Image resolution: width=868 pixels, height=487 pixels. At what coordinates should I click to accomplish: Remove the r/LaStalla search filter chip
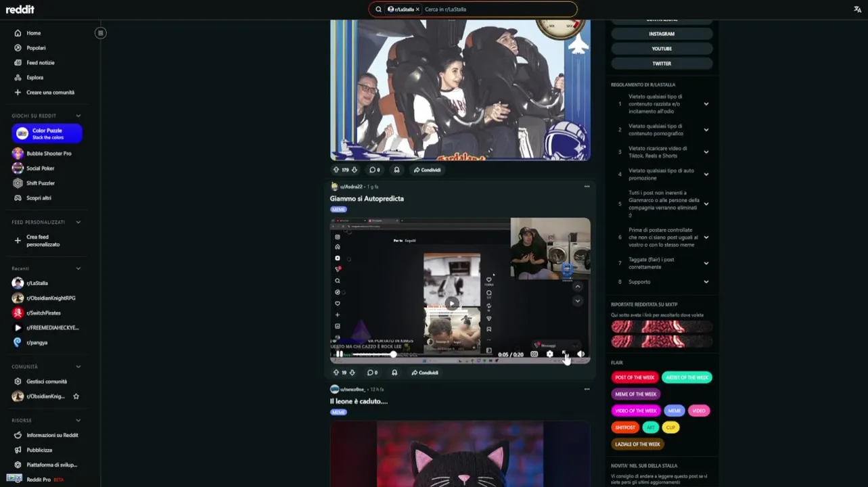click(x=417, y=9)
